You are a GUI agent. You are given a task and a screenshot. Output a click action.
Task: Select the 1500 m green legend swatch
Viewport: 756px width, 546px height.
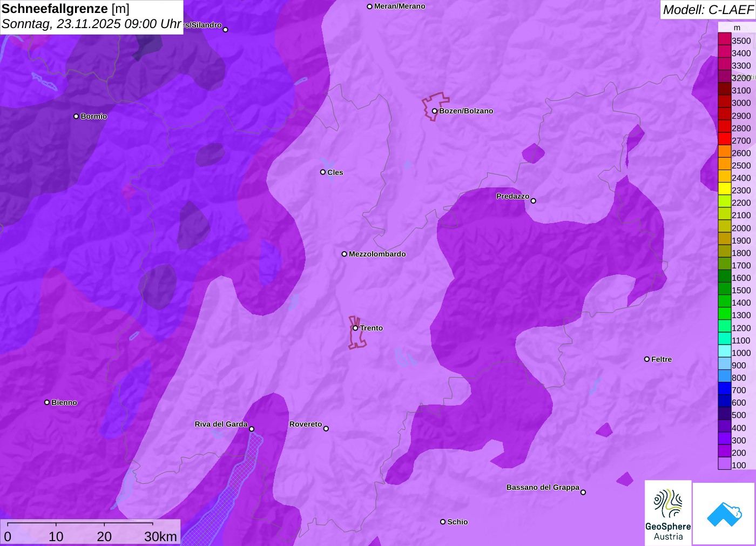pos(724,288)
